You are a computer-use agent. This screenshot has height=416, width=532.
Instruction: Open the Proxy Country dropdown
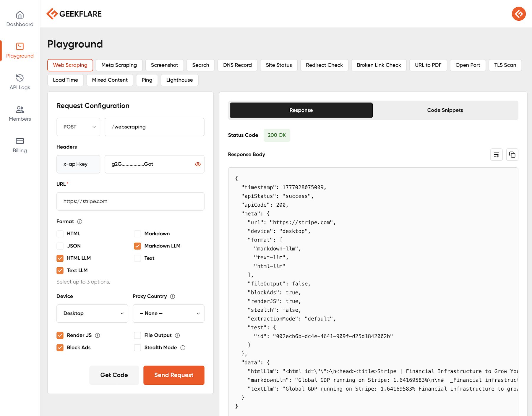point(168,313)
